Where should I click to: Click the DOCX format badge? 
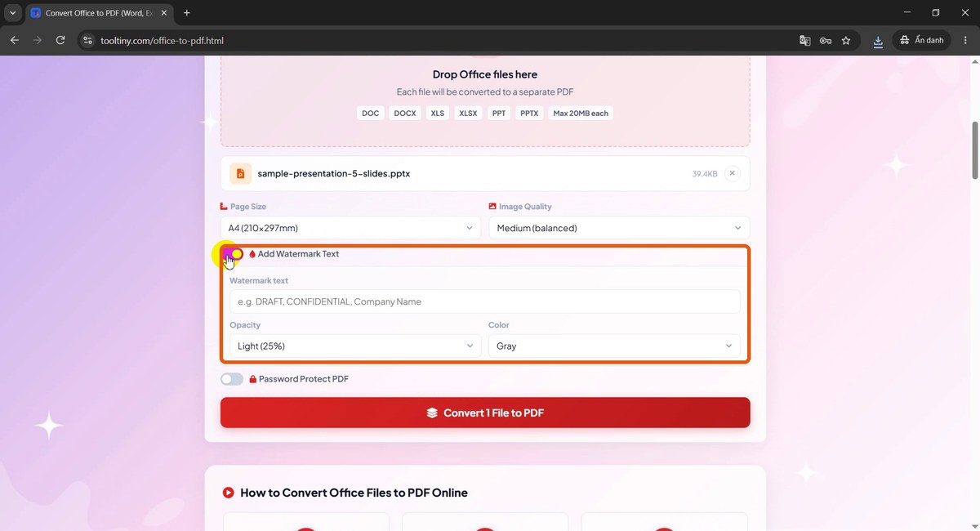click(405, 114)
